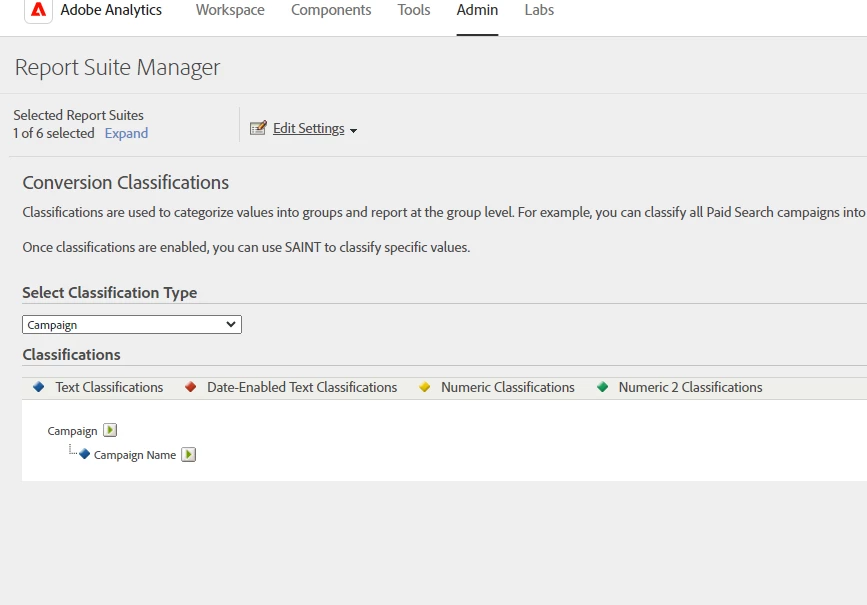The image size is (867, 605).
Task: Click the SAINT instruction sentence
Action: point(246,247)
